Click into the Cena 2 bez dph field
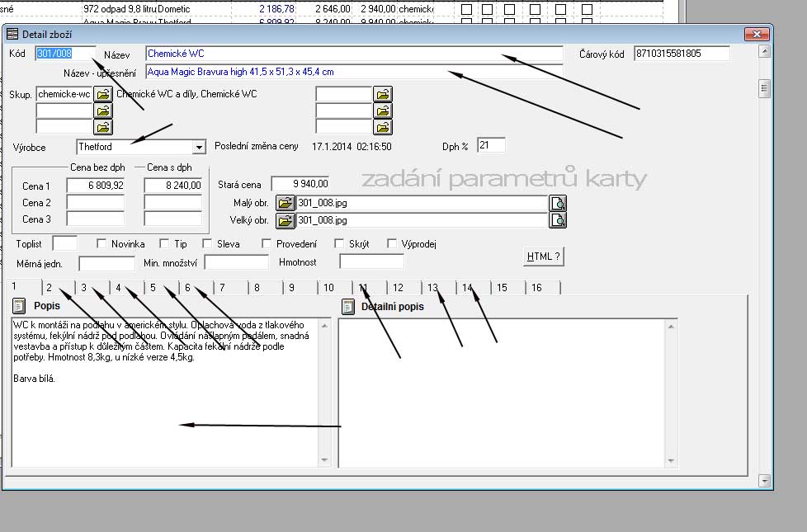 click(95, 202)
